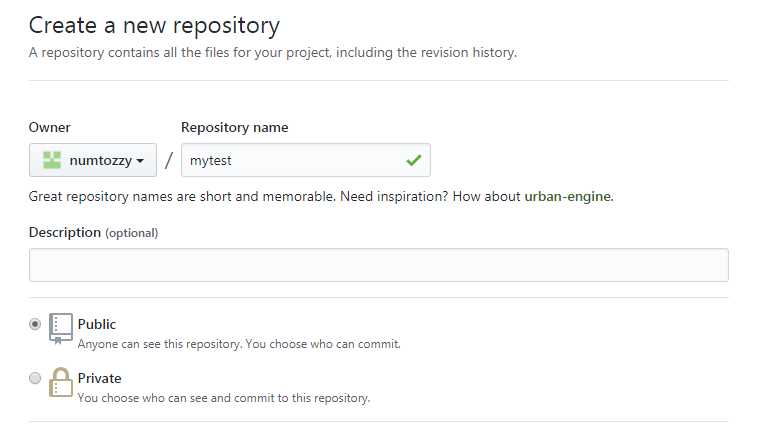Click the green numtozzy avatar icon
778x429 pixels.
(52, 160)
